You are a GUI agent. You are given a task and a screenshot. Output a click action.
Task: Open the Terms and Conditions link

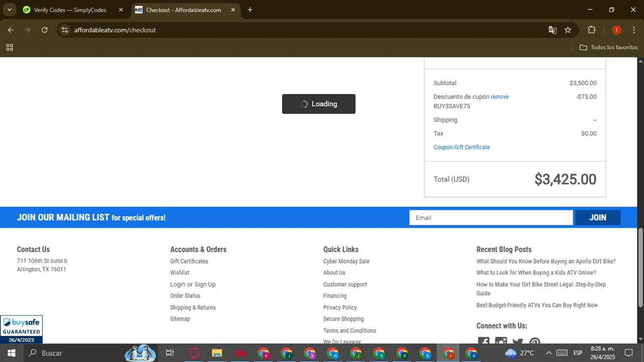coord(349,331)
